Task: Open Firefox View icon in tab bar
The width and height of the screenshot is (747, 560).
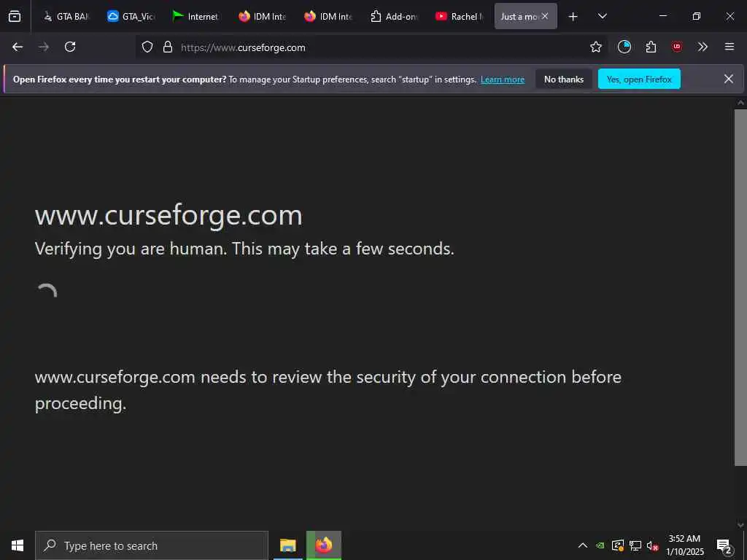Action: pyautogui.click(x=15, y=16)
